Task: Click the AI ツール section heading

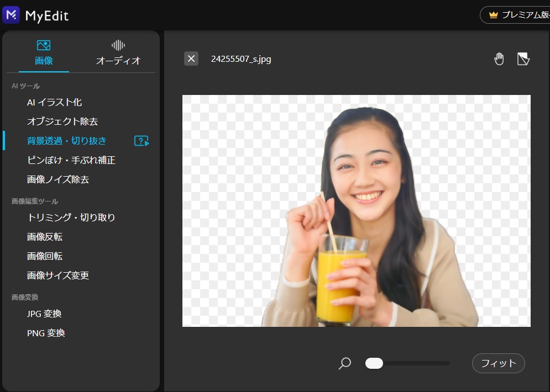Action: [x=25, y=86]
